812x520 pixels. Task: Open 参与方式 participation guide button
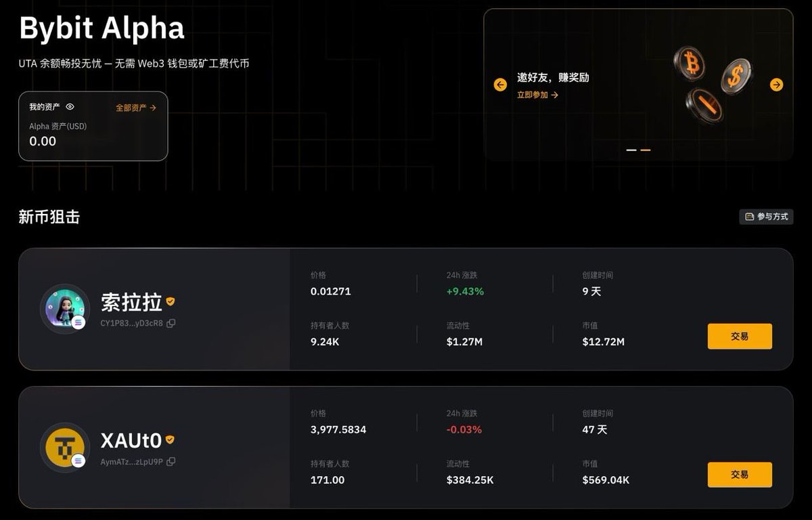766,217
